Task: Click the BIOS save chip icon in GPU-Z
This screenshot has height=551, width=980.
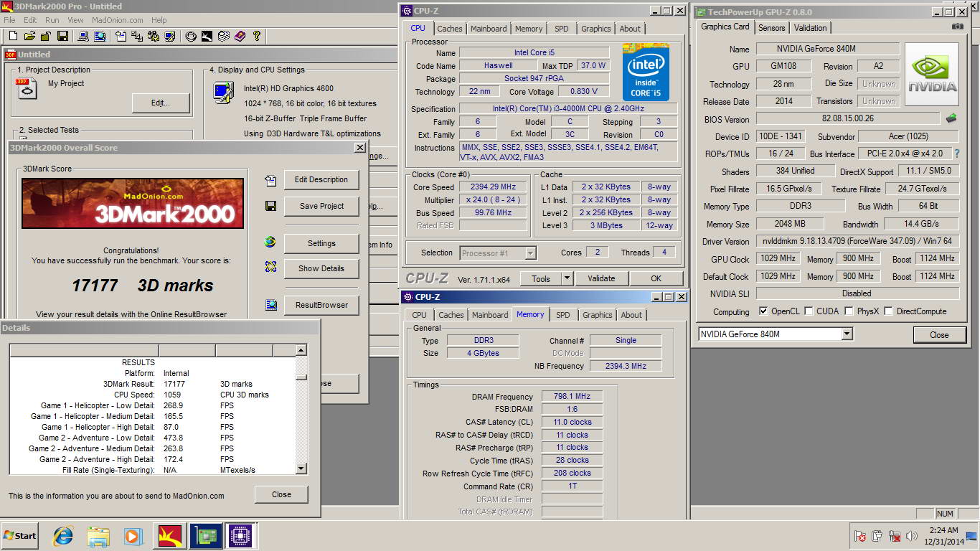Action: pos(951,118)
